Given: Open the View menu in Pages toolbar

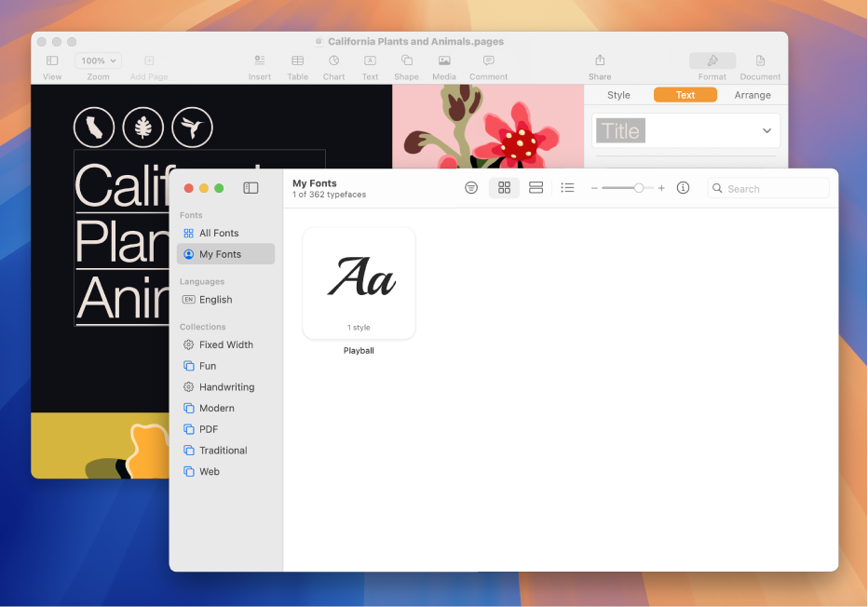Looking at the screenshot, I should 52,66.
